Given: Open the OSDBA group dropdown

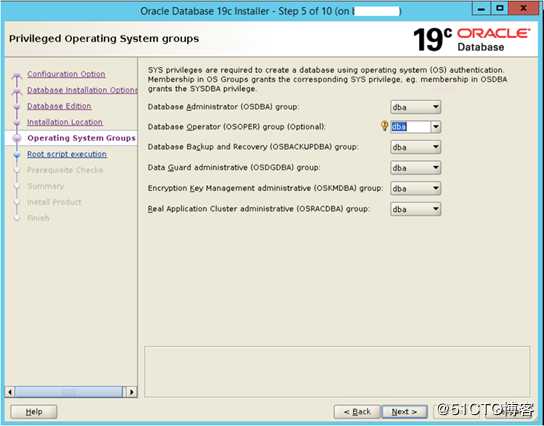Looking at the screenshot, I should pyautogui.click(x=416, y=107).
